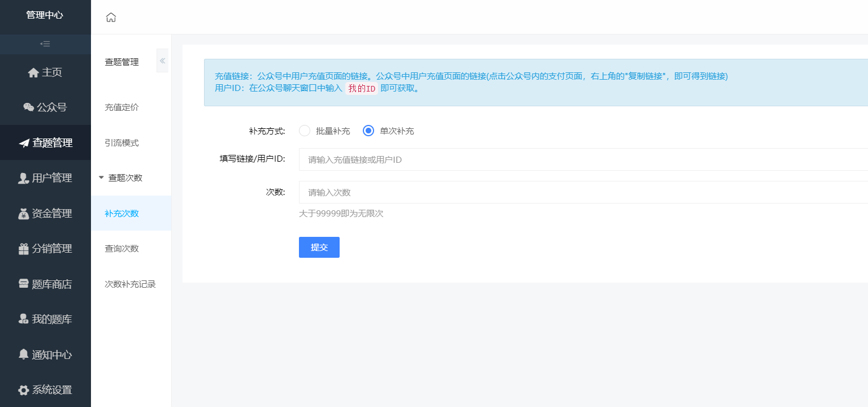Click the store icon beside 题库商店
Image resolution: width=868 pixels, height=407 pixels.
pos(24,284)
